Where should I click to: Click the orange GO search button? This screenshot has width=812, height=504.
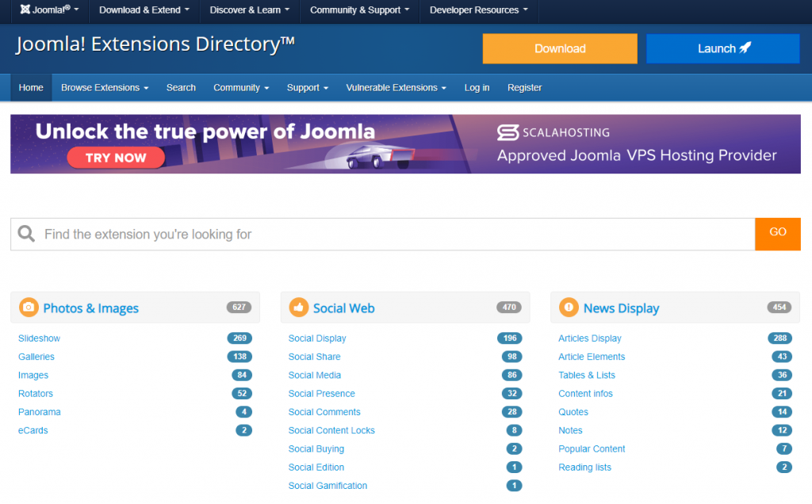click(778, 234)
